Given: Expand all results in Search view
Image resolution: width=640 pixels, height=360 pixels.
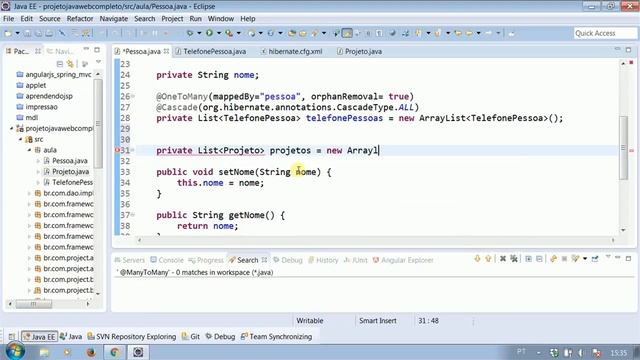Looking at the screenshot, I should [528, 259].
